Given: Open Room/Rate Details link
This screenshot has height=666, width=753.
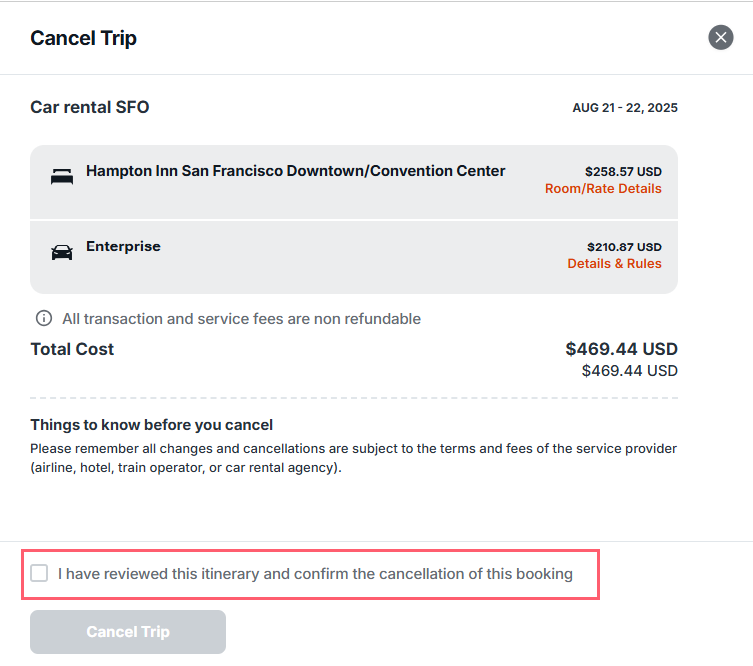Looking at the screenshot, I should click(603, 189).
